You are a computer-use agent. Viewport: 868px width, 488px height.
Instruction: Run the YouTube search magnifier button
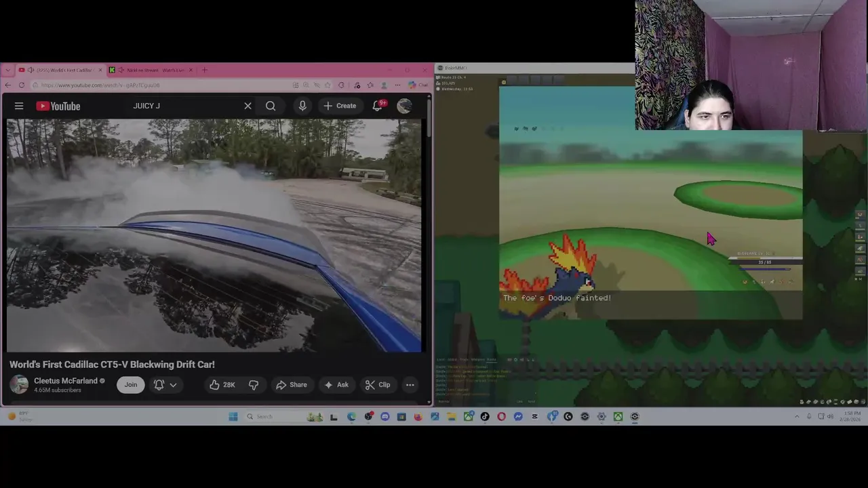[x=271, y=106]
